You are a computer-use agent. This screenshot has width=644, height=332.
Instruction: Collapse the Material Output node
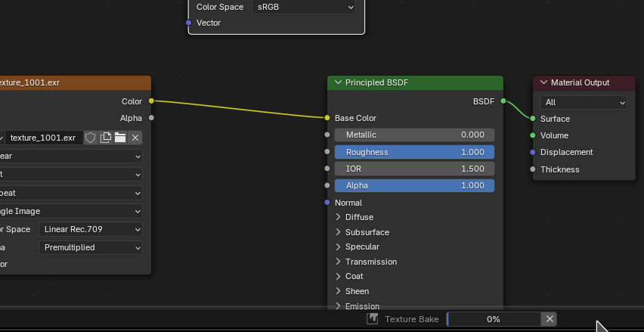543,82
